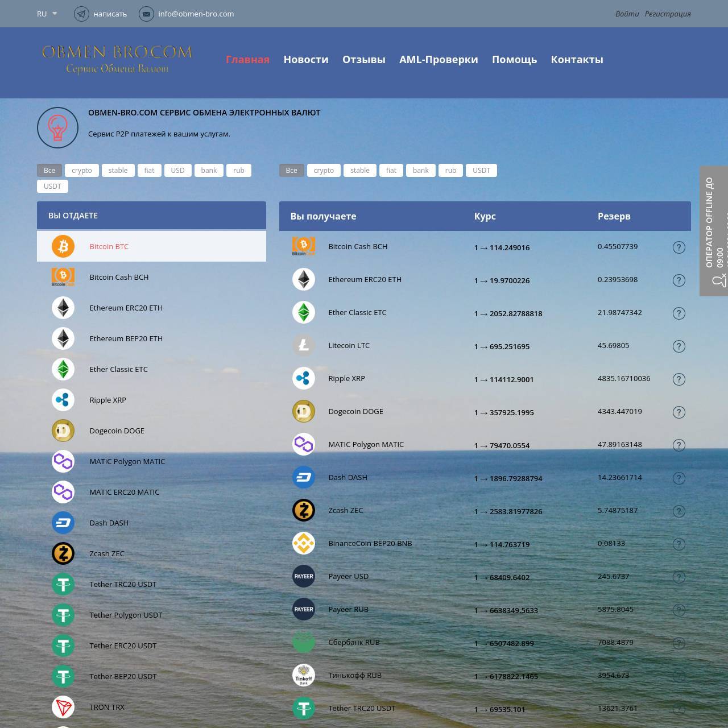
Task: Open the Новости menu item
Action: (306, 59)
